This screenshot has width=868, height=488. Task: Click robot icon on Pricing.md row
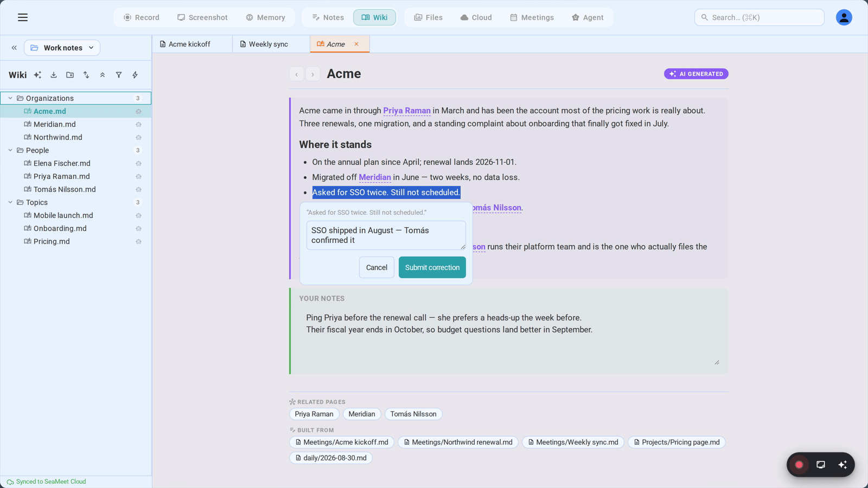click(138, 241)
